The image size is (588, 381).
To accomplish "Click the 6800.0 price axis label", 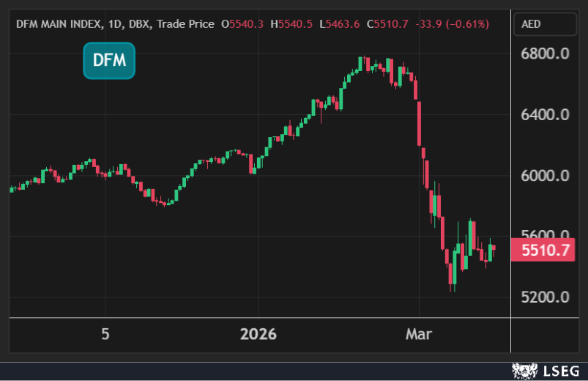I will 545,54.
